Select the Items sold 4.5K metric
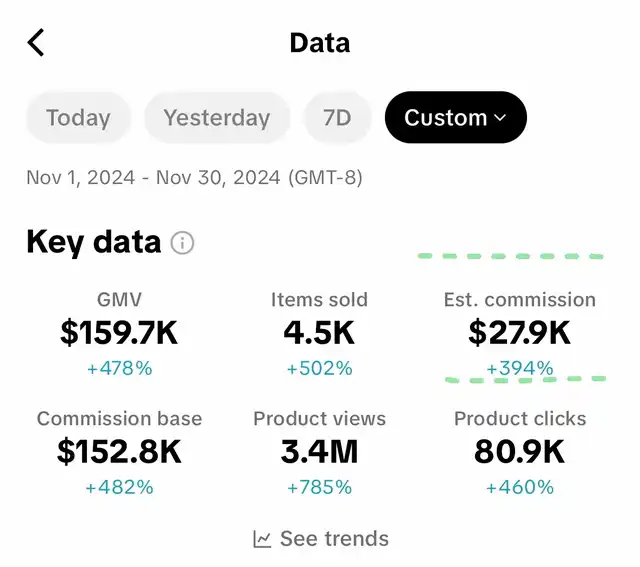The image size is (640, 567). coord(320,334)
